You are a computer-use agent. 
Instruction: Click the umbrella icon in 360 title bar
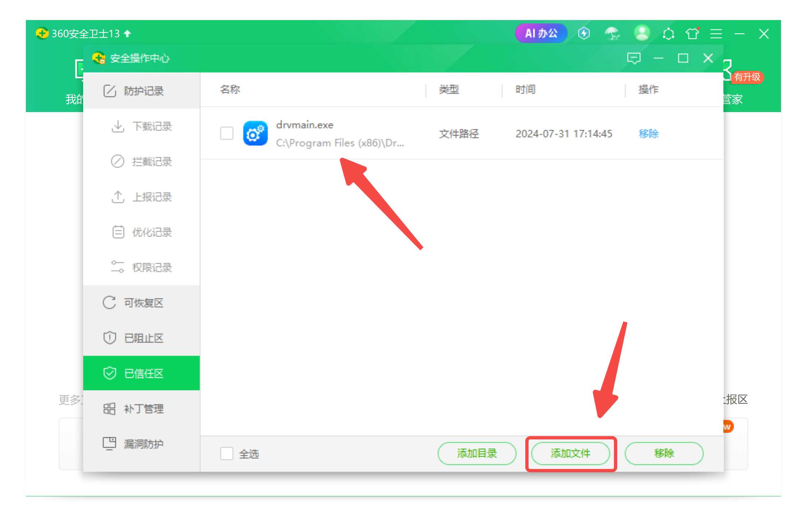point(612,34)
